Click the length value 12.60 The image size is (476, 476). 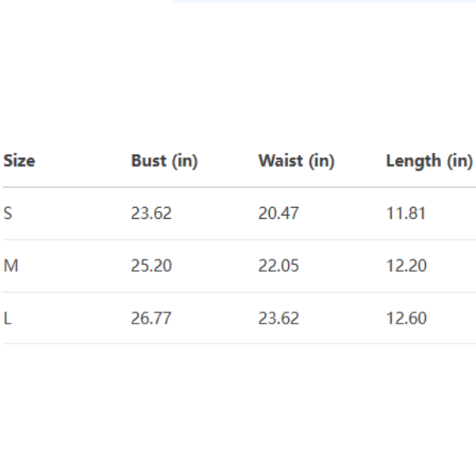(x=406, y=318)
